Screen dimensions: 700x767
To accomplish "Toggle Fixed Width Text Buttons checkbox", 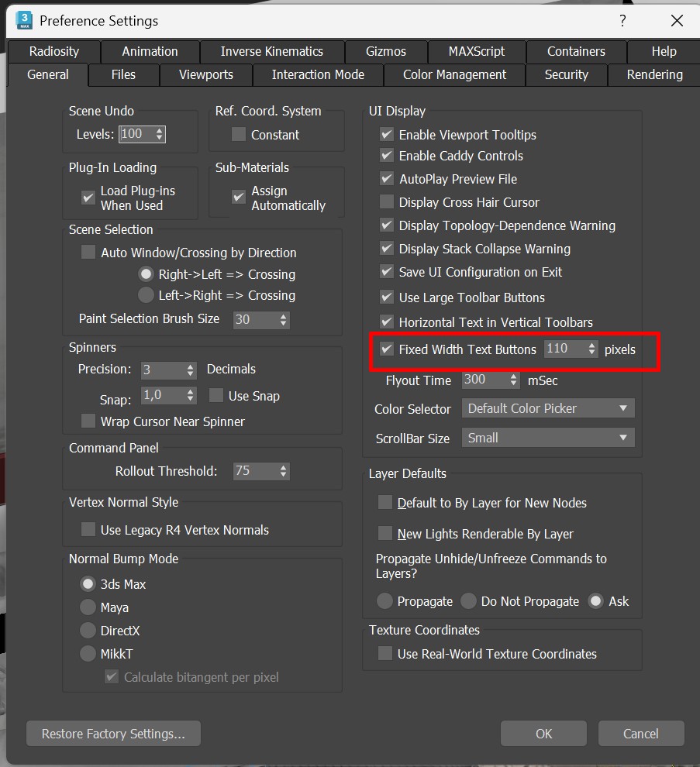I will (387, 349).
